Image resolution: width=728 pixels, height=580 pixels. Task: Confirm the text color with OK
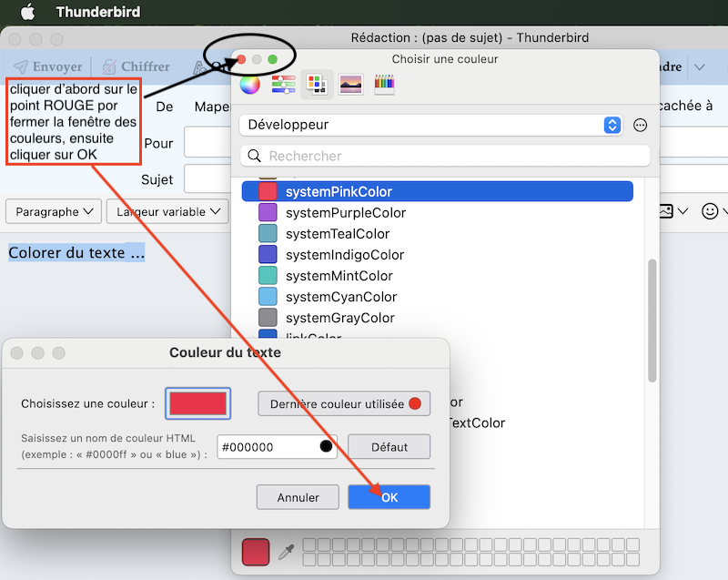tap(389, 497)
